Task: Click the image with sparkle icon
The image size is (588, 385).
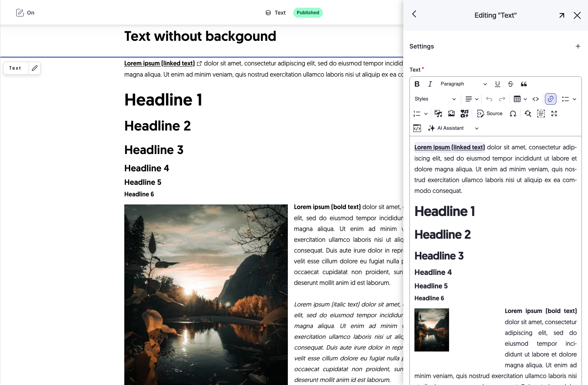Action: (x=451, y=114)
